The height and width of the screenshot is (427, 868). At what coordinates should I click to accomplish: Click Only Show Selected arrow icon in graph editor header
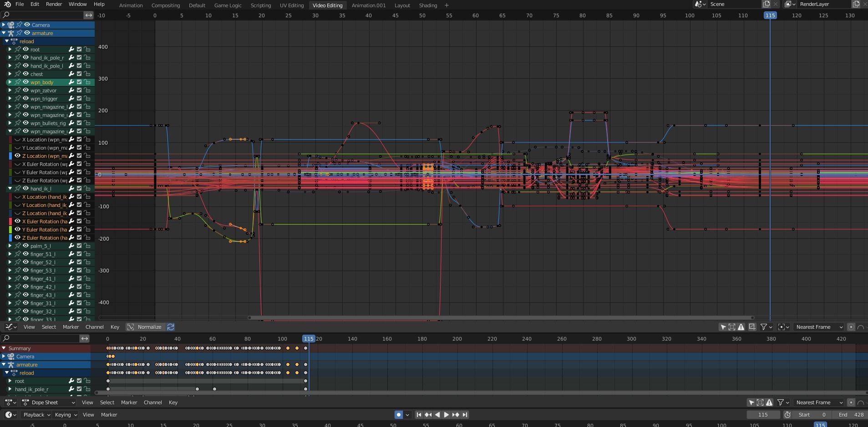tap(723, 327)
